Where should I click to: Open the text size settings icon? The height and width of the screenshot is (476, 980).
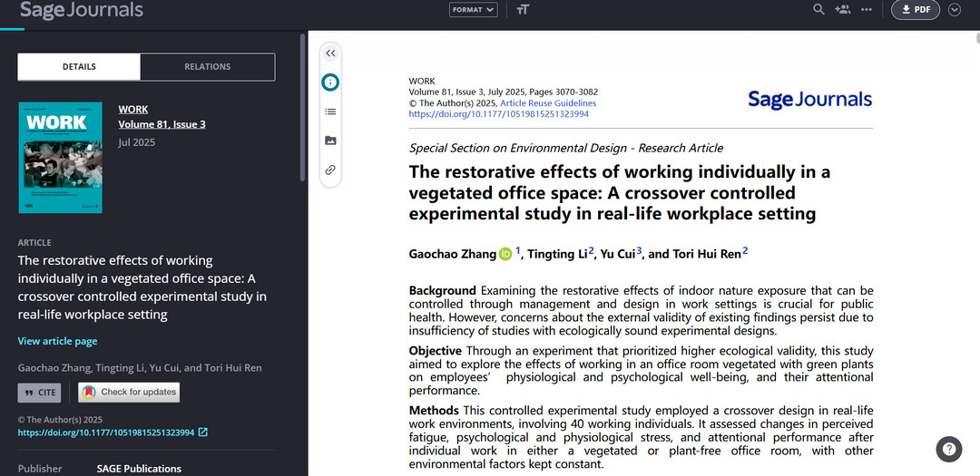522,10
